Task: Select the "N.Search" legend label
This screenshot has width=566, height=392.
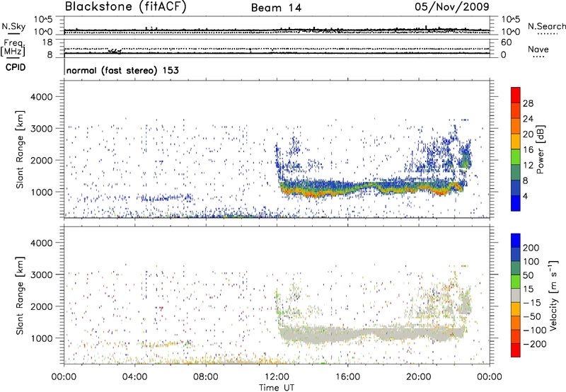Action: point(546,26)
